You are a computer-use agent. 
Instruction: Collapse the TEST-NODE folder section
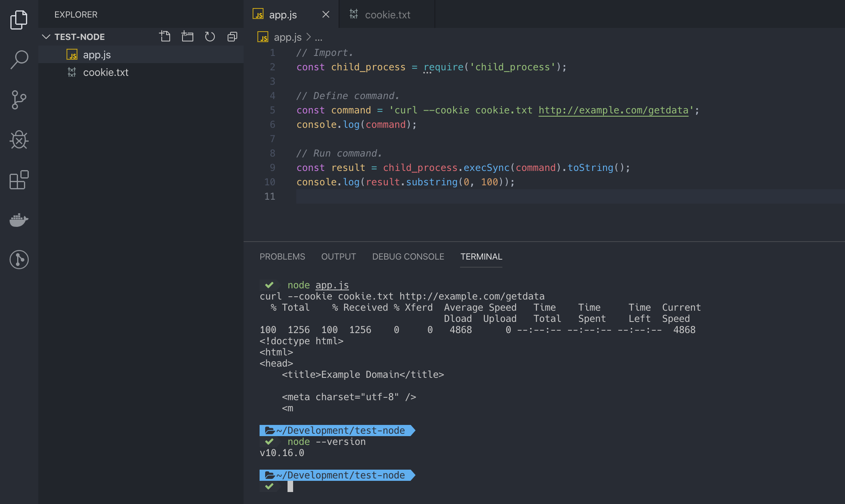coord(46,37)
